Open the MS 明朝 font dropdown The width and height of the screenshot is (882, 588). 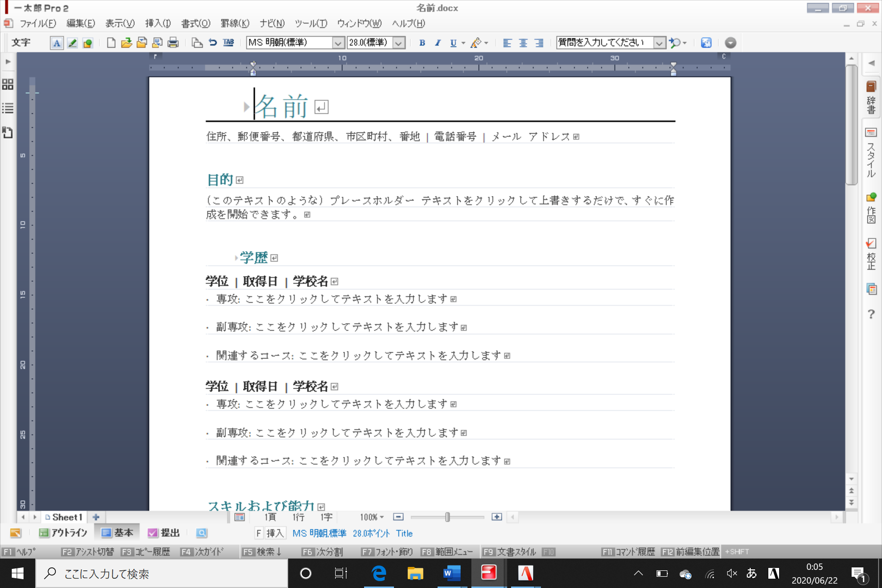338,43
